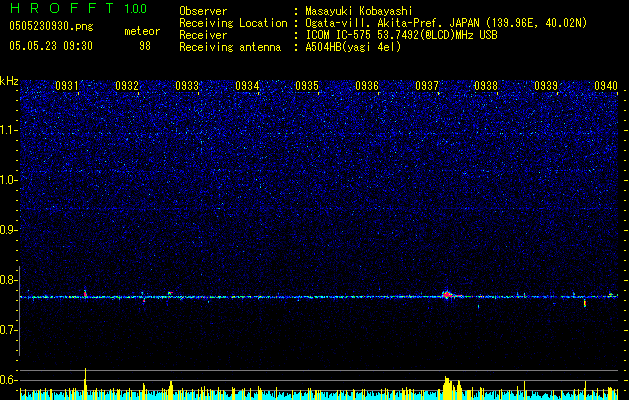Viewport: 629px width, 400px height.
Task: Click the 0935 time marker
Action: pyautogui.click(x=307, y=86)
